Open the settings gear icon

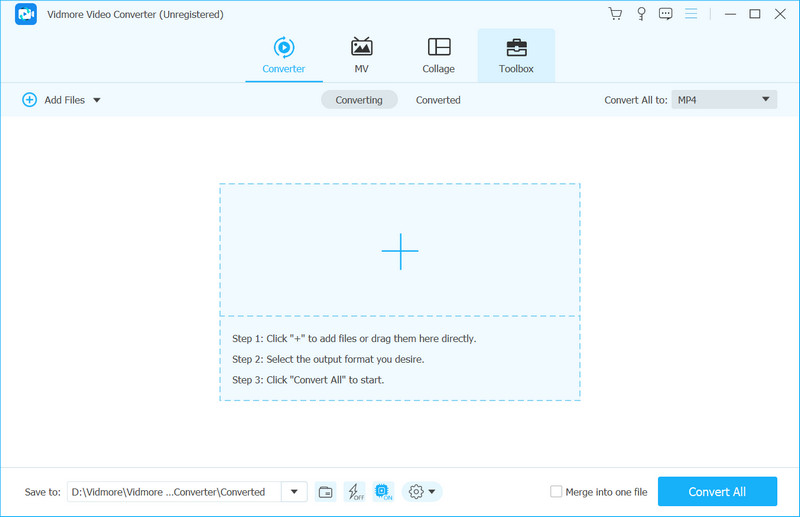[x=416, y=492]
